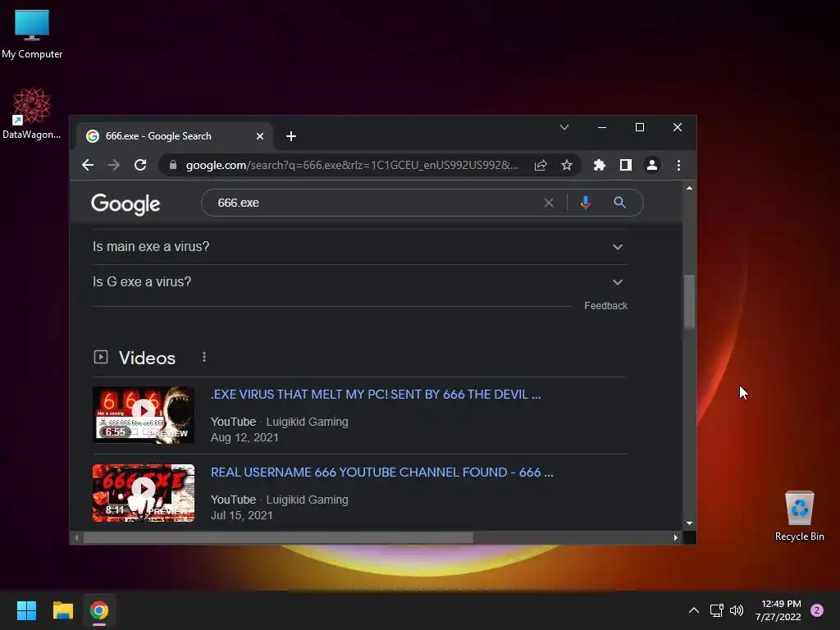The height and width of the screenshot is (630, 840).
Task: Click the vertical scrollbar thumb
Action: coord(689,302)
